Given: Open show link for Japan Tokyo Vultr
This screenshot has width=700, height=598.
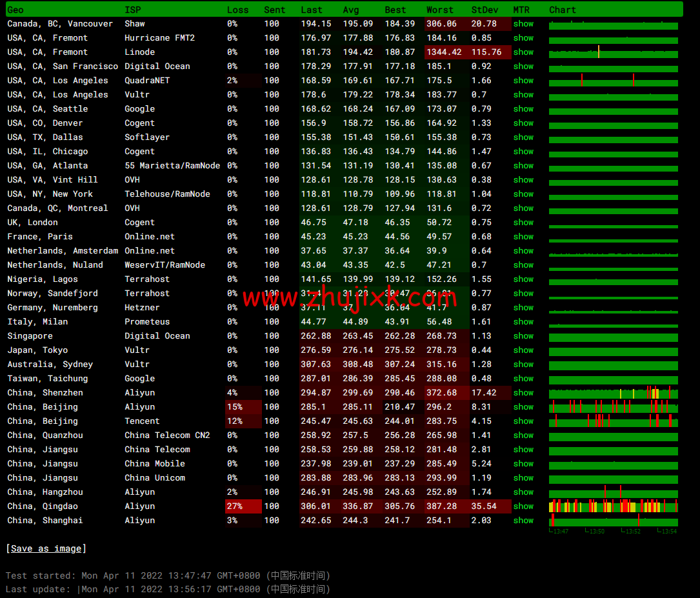Looking at the screenshot, I should (523, 350).
